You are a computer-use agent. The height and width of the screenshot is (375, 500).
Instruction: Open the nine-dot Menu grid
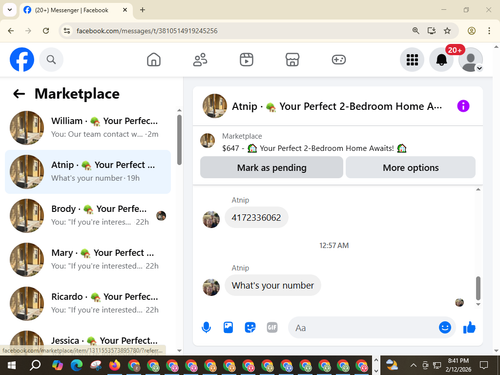click(x=412, y=60)
